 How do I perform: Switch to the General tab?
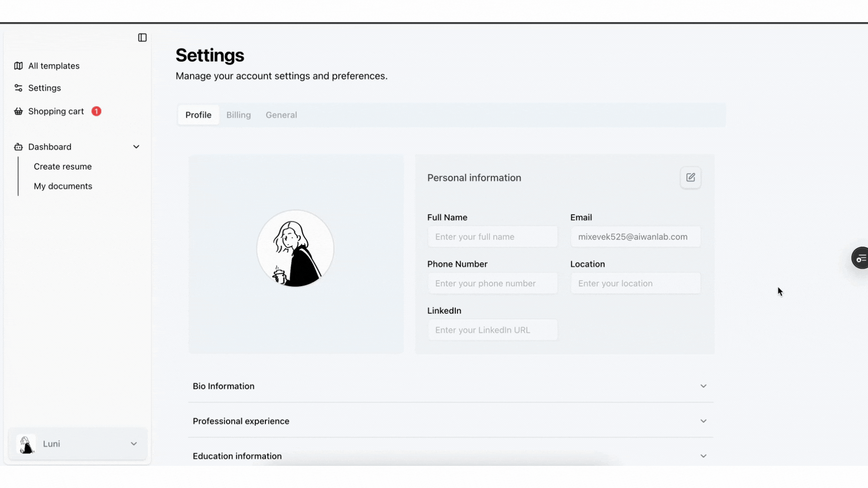(x=281, y=115)
